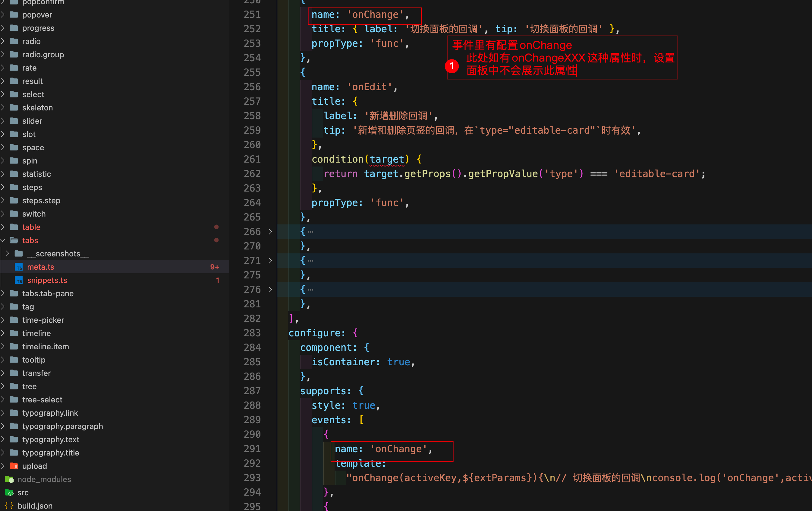The width and height of the screenshot is (812, 511).
Task: Click the TypeScript icon next to snippets.ts
Action: coord(19,280)
